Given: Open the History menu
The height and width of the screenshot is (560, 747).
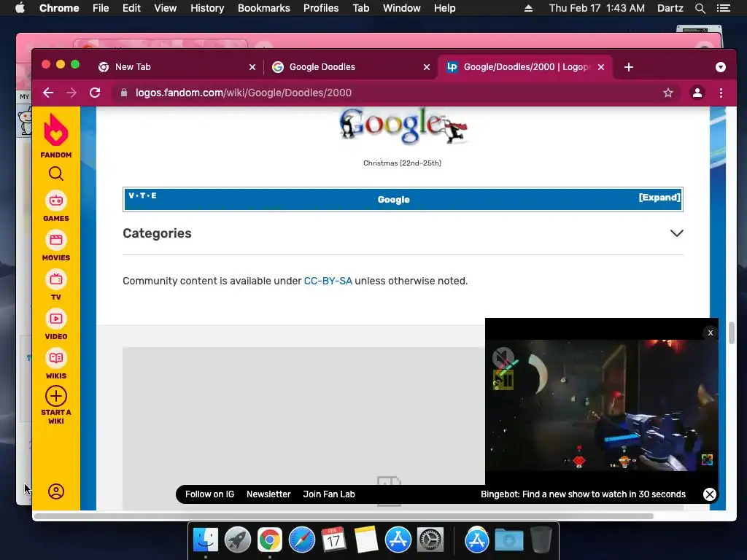Looking at the screenshot, I should [x=207, y=8].
